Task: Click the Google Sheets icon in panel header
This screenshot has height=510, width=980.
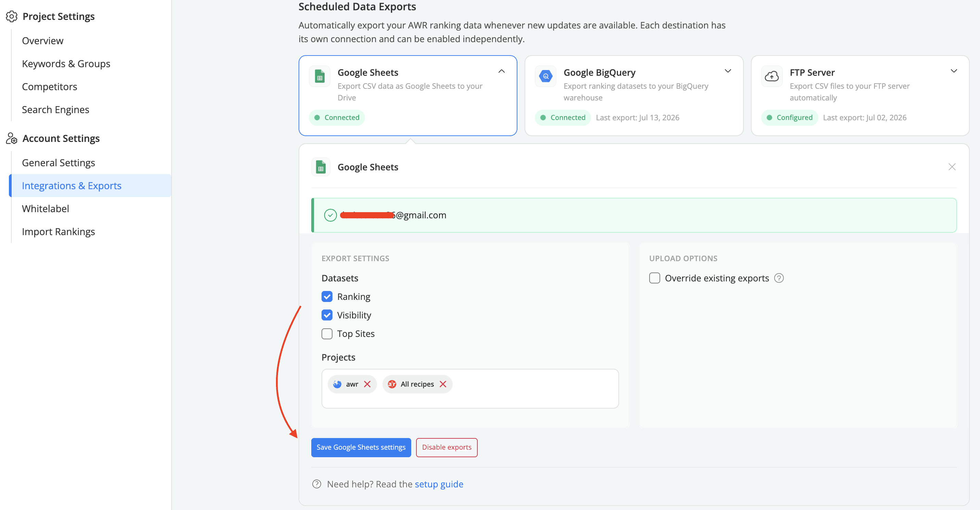Action: [x=321, y=167]
